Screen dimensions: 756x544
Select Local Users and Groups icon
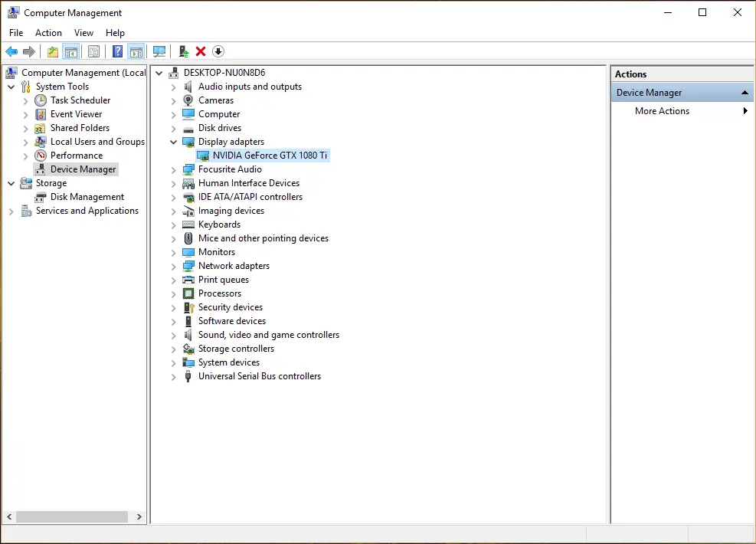point(41,142)
